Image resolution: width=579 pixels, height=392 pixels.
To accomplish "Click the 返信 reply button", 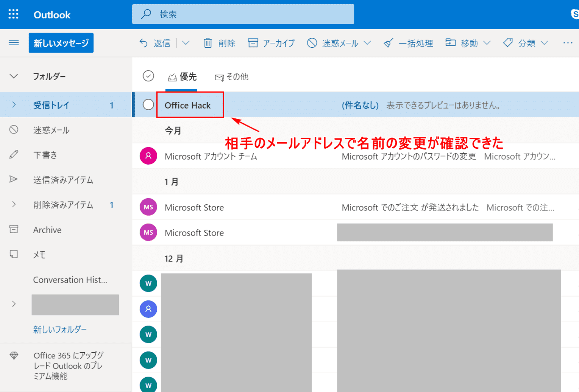I will [x=155, y=43].
